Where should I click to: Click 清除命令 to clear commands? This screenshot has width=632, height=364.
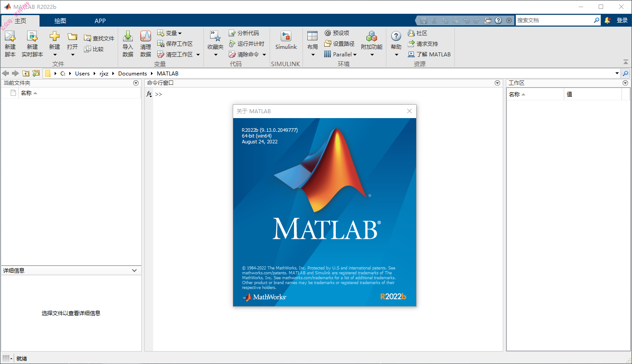tap(243, 55)
